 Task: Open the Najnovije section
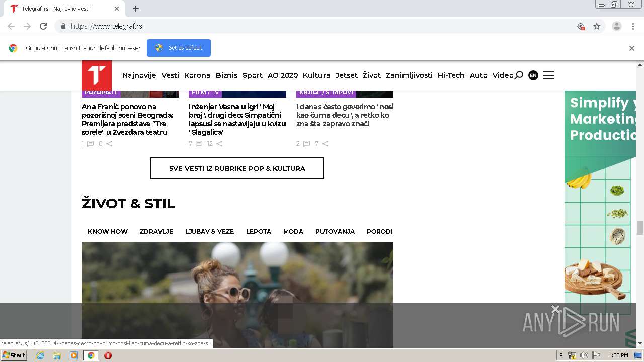pyautogui.click(x=139, y=75)
